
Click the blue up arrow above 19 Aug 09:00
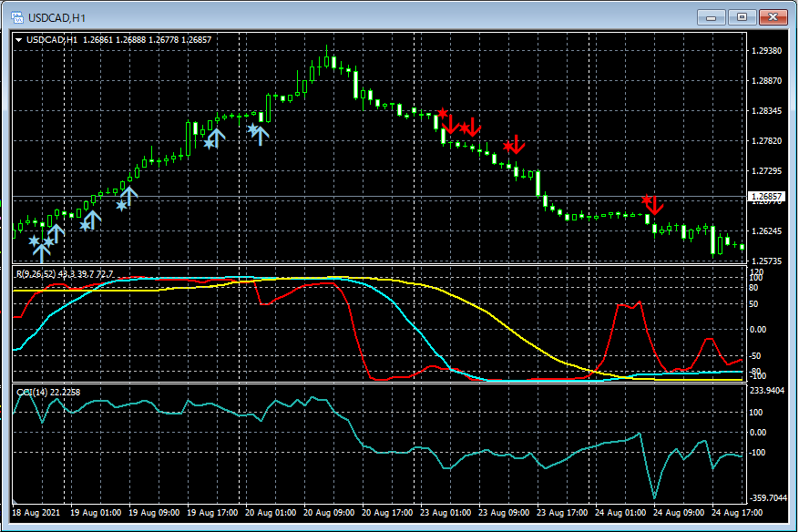pyautogui.click(x=128, y=195)
